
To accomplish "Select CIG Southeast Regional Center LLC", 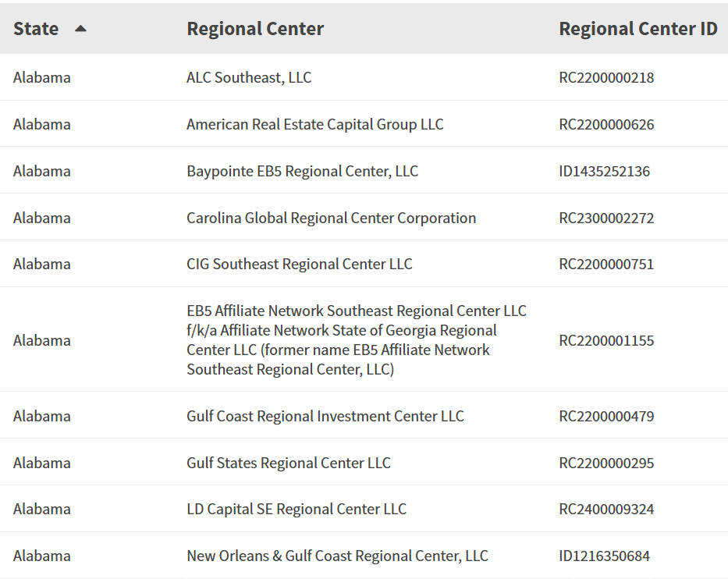I will 299,264.
